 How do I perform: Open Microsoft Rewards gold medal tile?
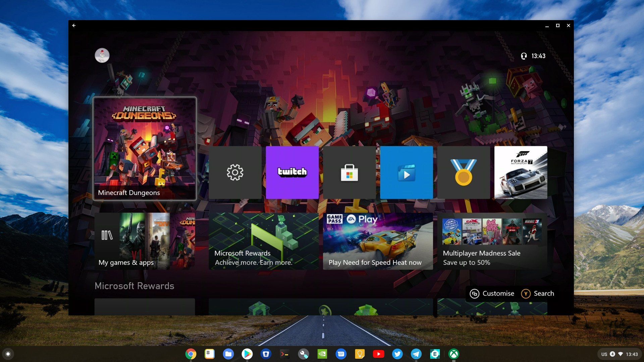click(x=464, y=172)
